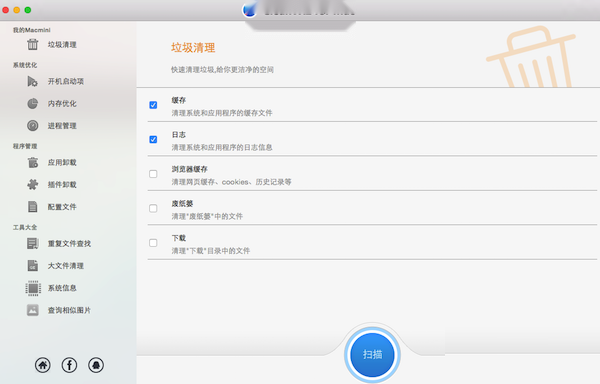The height and width of the screenshot is (384, 600).
Task: Open 重复文件查找 in the sidebar
Action: tap(69, 243)
